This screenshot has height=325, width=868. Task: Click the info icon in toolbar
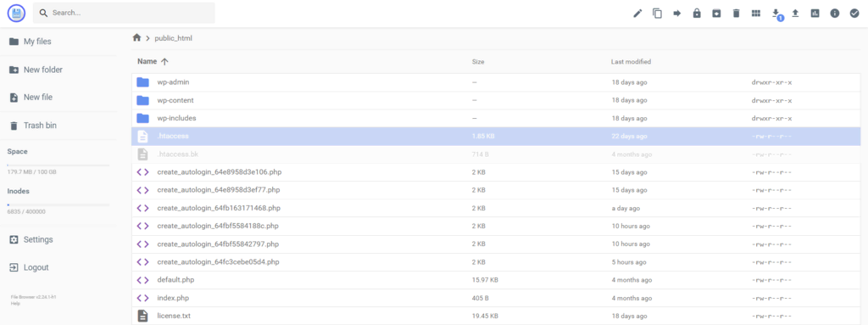pyautogui.click(x=835, y=14)
